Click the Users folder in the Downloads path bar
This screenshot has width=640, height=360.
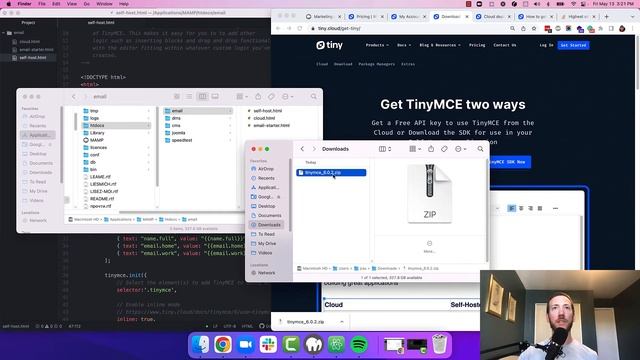341,269
